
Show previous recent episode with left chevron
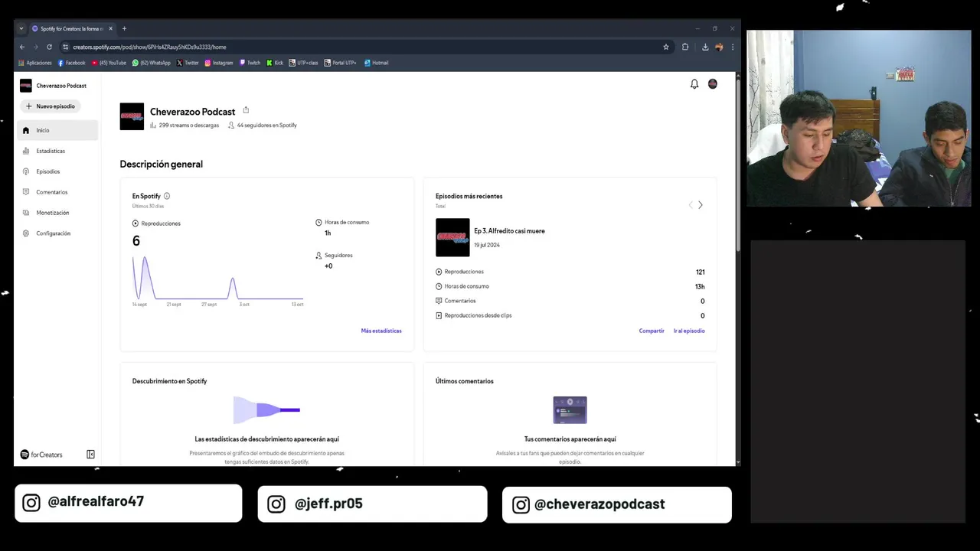coord(691,205)
